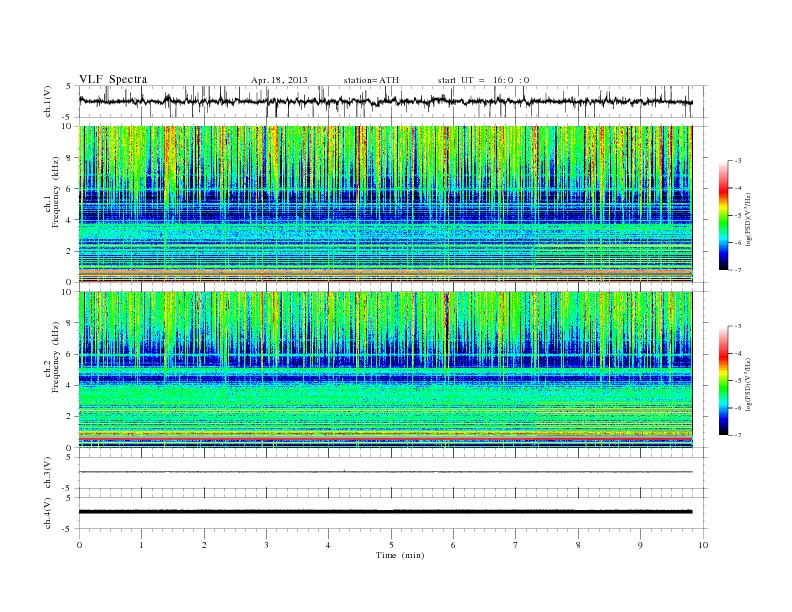
Task: Select the "ch.3(V)" axis label
Action: [x=48, y=473]
